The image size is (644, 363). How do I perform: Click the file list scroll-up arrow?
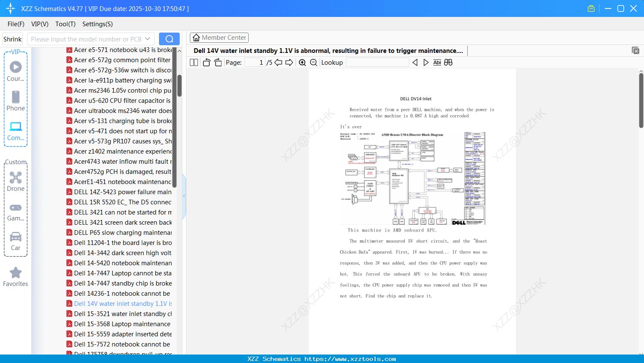click(x=179, y=51)
